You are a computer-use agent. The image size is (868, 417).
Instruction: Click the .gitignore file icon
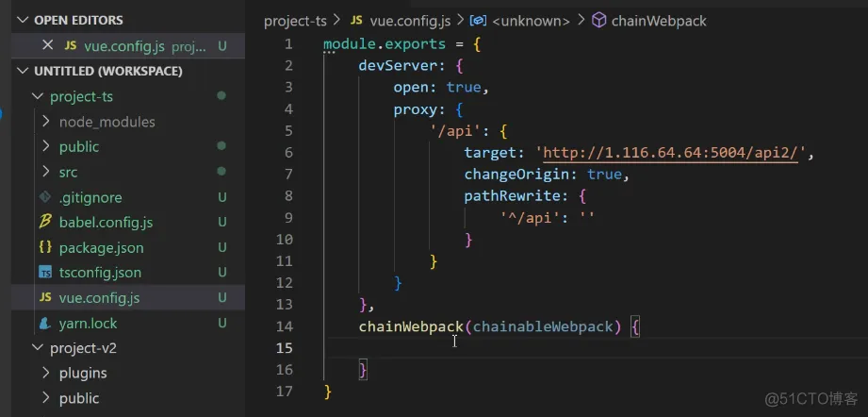pyautogui.click(x=45, y=197)
